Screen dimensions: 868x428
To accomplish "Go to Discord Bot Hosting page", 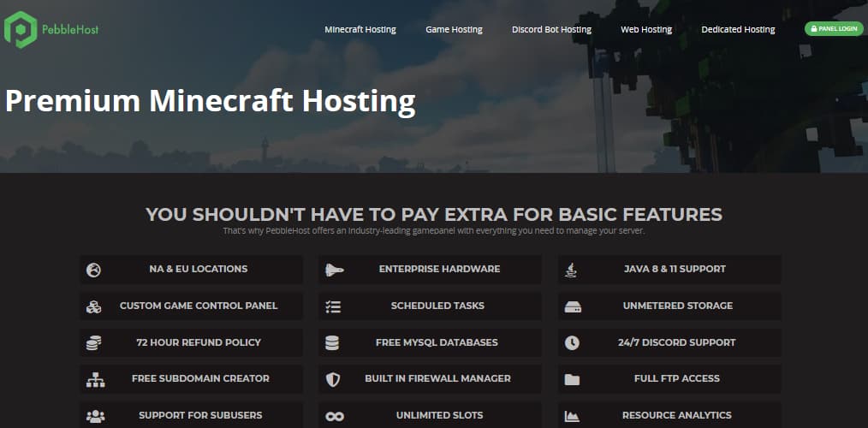I will pos(551,29).
